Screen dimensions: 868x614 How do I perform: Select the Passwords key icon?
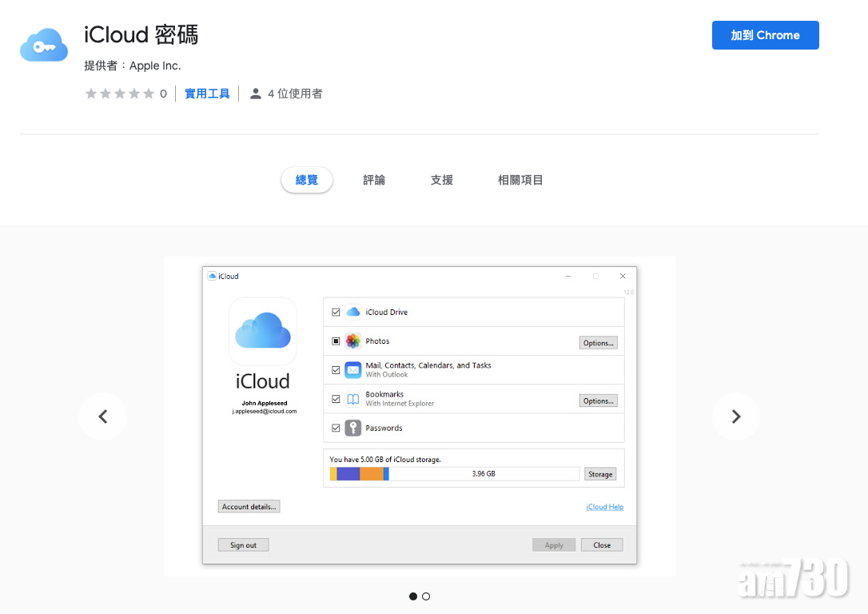pos(352,428)
